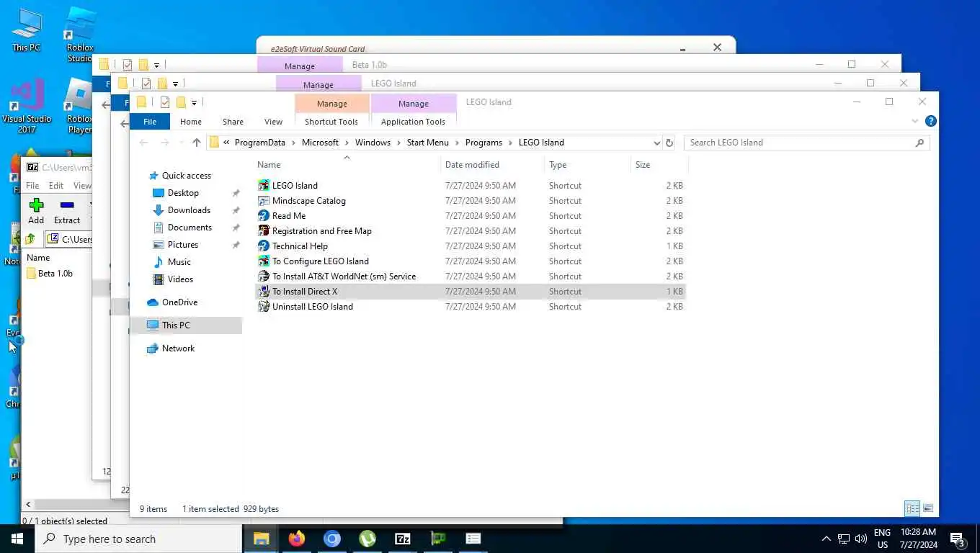
Task: Select the Mindscape Catalog shortcut icon
Action: (x=264, y=201)
